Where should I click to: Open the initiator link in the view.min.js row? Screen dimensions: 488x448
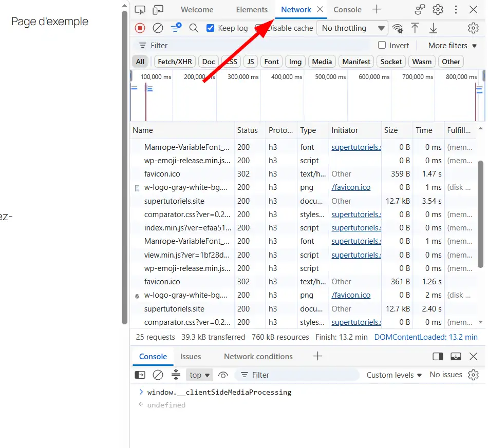click(356, 255)
